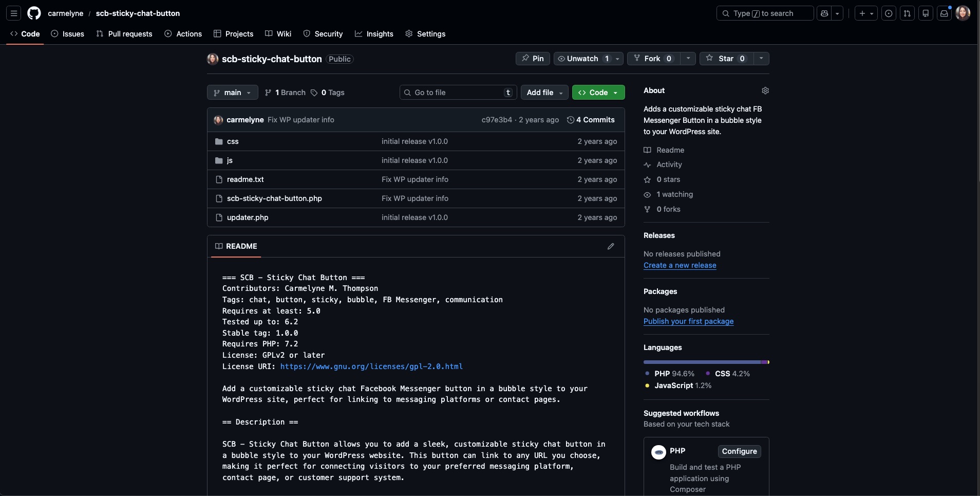Open the Add file dropdown
This screenshot has height=496, width=980.
click(x=543, y=93)
